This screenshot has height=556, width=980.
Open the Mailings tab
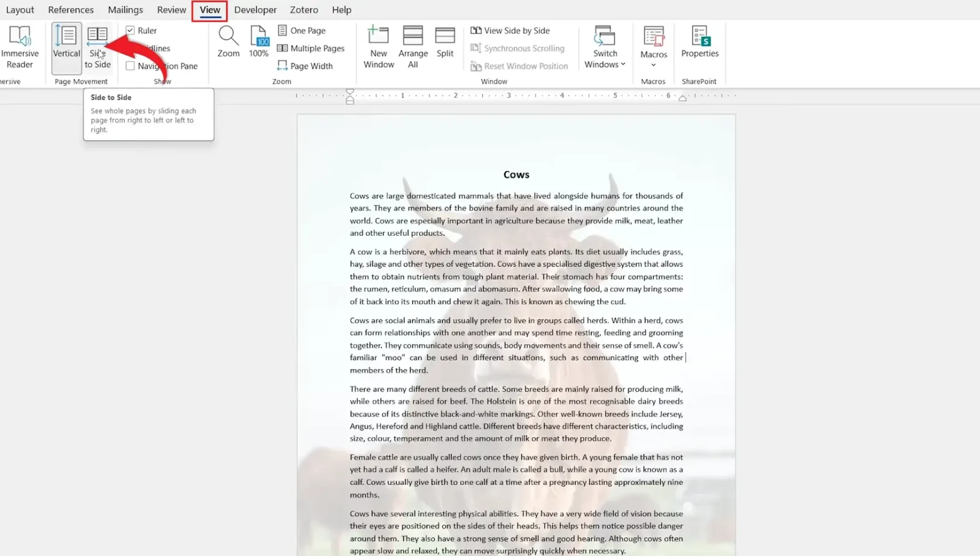coord(126,10)
